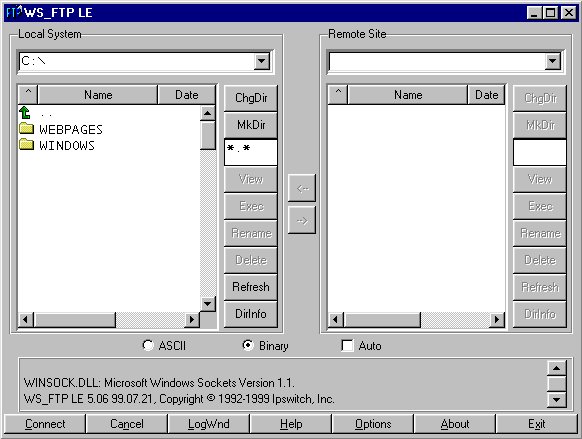Viewport: 582px width, 439px height.
Task: Click the remote DirInfo button
Action: point(540,314)
